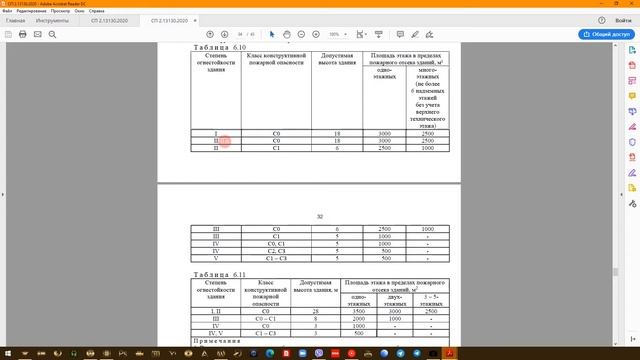This screenshot has width=640, height=360.
Task: Toggle scrolling read mode icon
Action: (379, 34)
